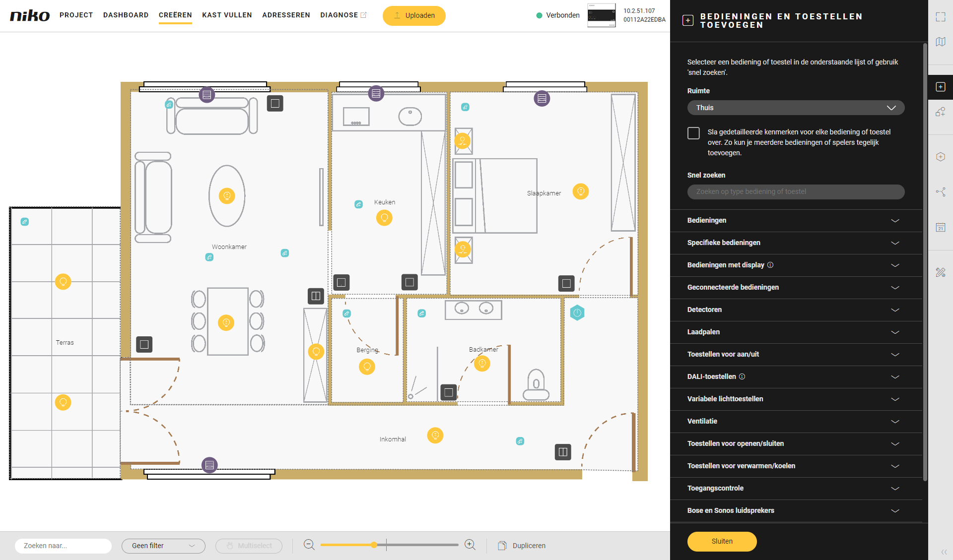Image resolution: width=953 pixels, height=560 pixels.
Task: Select the purple blinds icon at Inkomhal window
Action: [x=209, y=465]
